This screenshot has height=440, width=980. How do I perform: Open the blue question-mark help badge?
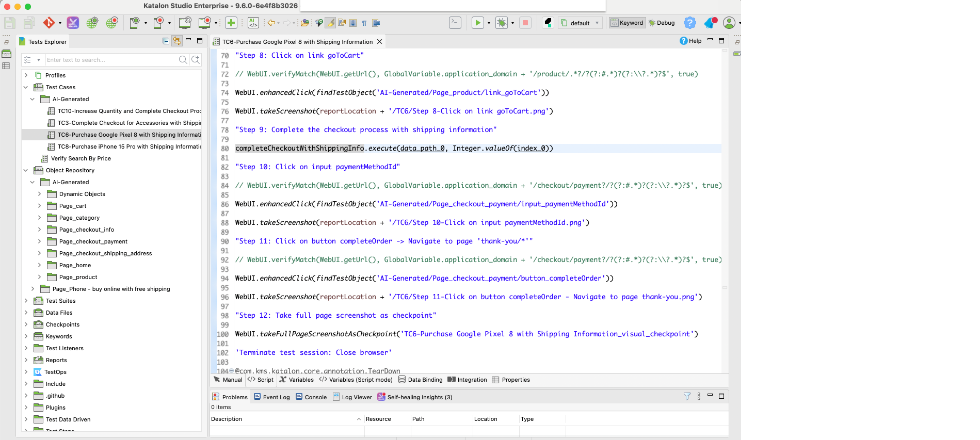click(x=690, y=23)
